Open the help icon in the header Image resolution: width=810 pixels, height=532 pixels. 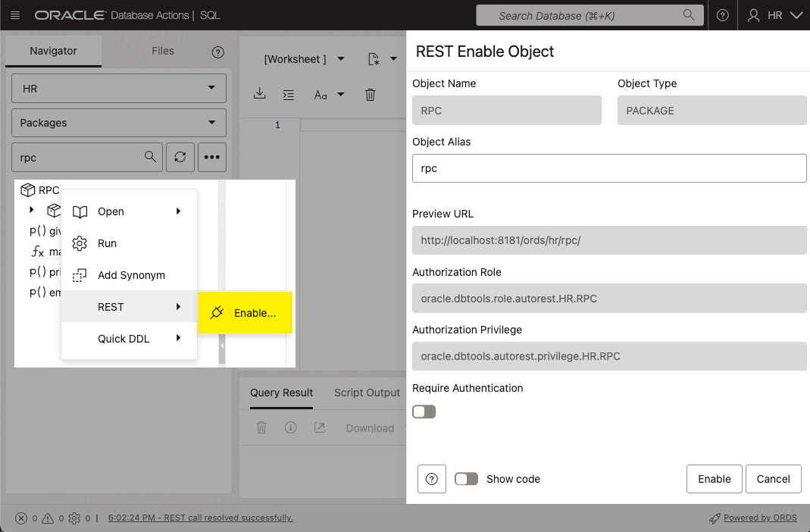coord(722,15)
